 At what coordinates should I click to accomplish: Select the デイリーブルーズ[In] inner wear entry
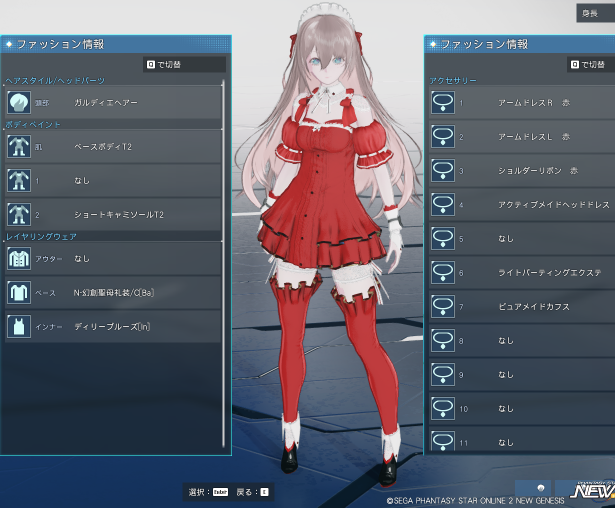click(x=114, y=327)
